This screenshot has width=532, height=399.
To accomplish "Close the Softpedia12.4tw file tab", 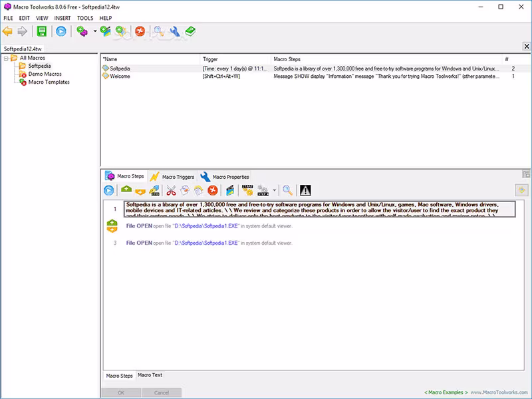I will pos(527,46).
